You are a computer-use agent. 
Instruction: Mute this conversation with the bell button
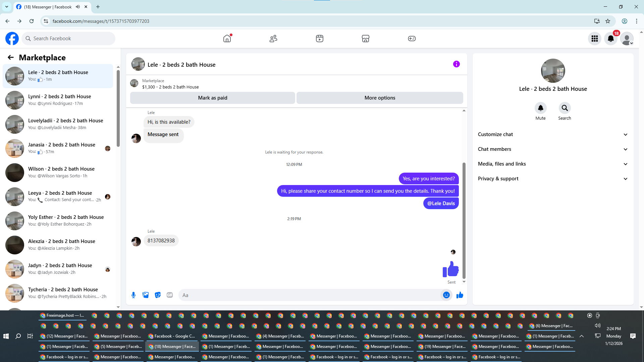540,108
